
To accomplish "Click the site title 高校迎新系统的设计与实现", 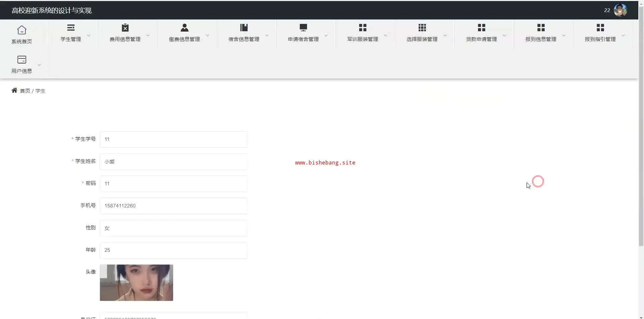I will pyautogui.click(x=52, y=10).
